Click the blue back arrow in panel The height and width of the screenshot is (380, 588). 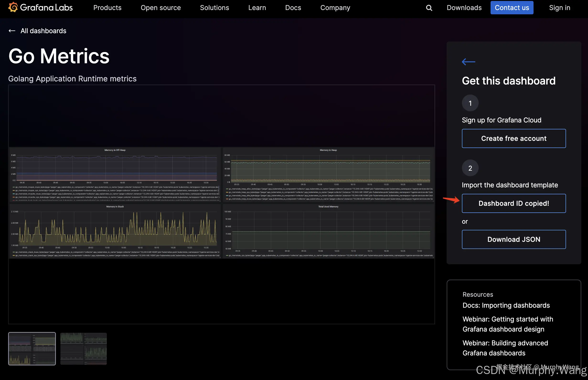click(x=468, y=62)
